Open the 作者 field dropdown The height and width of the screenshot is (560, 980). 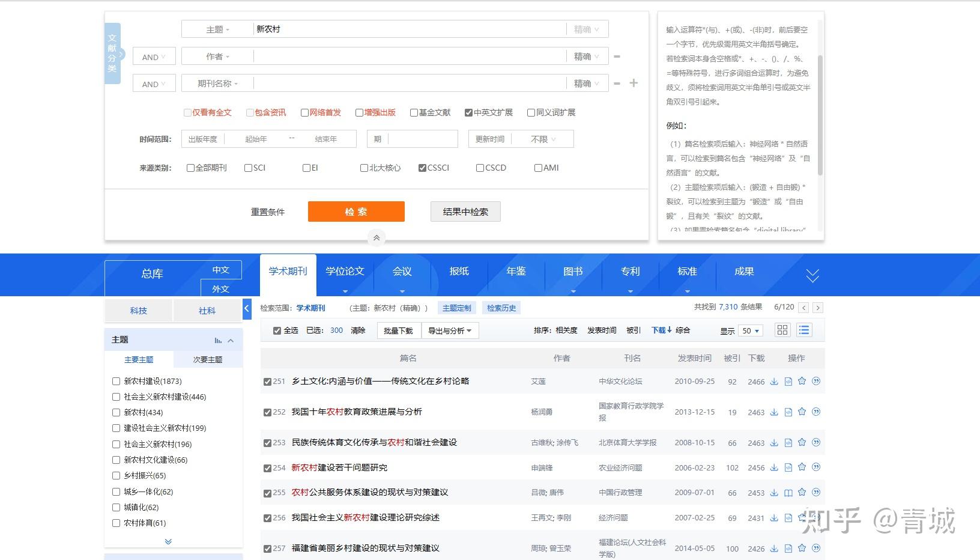coord(217,56)
